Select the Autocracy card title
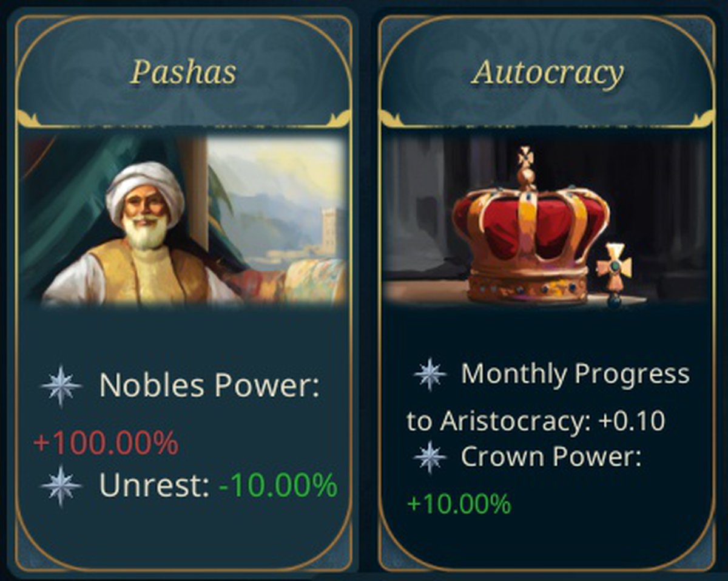Image resolution: width=728 pixels, height=581 pixels. click(547, 73)
